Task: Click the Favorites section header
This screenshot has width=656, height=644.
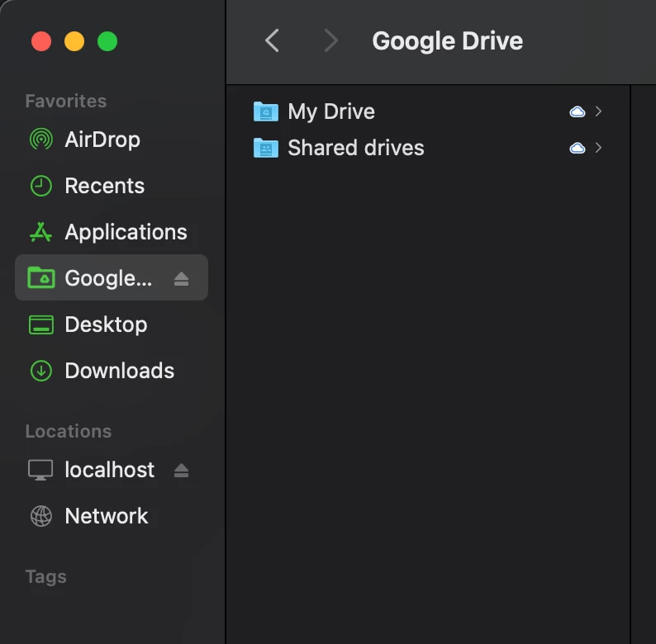Action: click(x=66, y=102)
